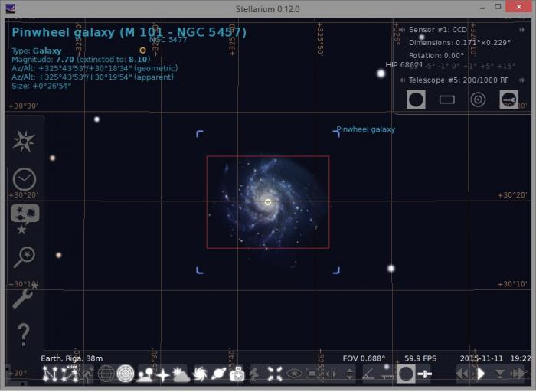Click 'Sensor #1: CCD' label
Image resolution: width=536 pixels, height=392 pixels.
coord(438,30)
